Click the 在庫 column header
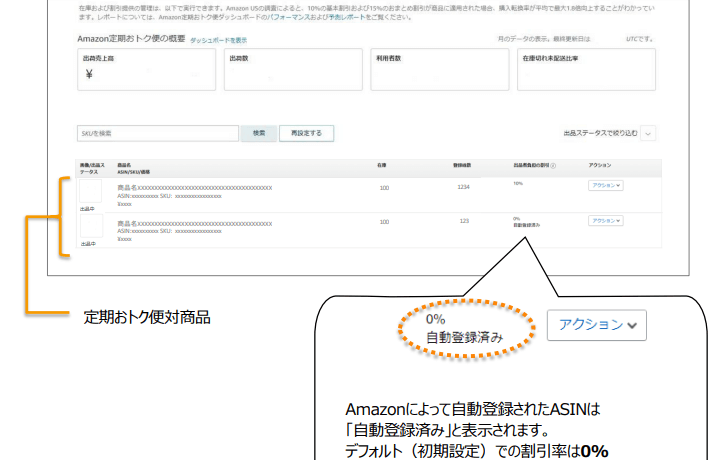Screen dimensions: 712x464 (x=381, y=165)
